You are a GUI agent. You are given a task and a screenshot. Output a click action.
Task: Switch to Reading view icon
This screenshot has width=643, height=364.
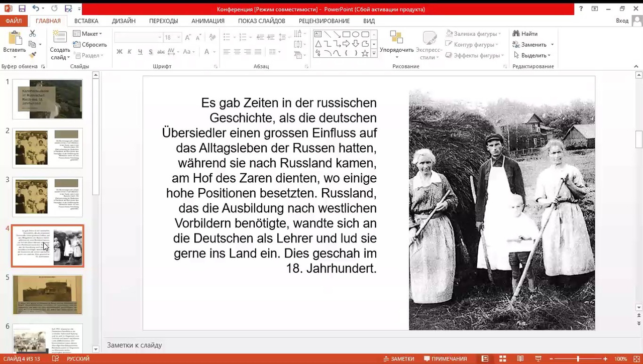[520, 359]
